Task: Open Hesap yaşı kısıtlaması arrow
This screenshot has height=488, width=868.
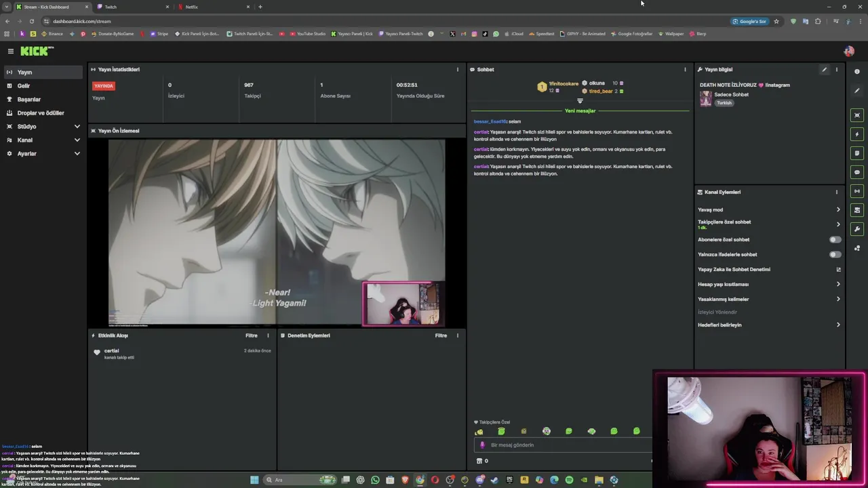Action: point(838,284)
